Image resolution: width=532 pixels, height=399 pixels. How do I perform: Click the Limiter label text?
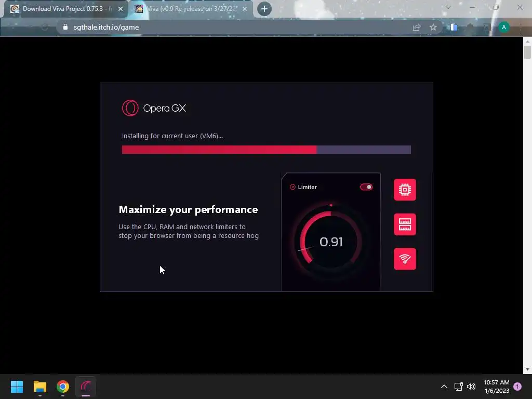coord(308,187)
